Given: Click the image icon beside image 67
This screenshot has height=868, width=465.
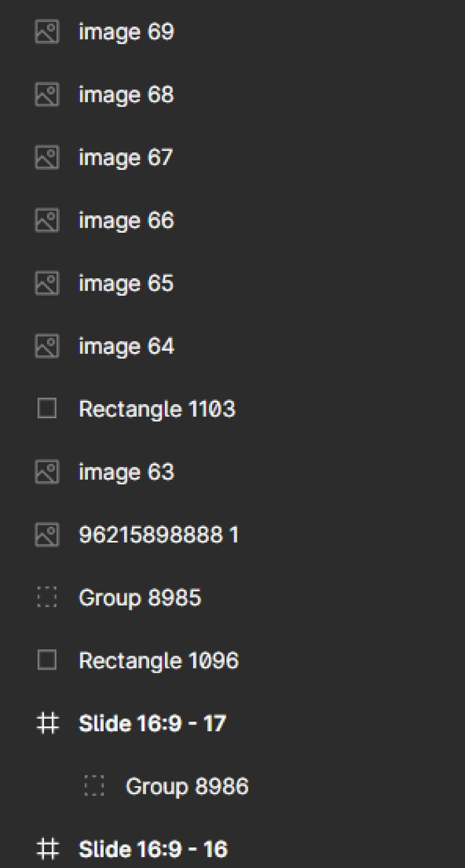Looking at the screenshot, I should coord(47,158).
